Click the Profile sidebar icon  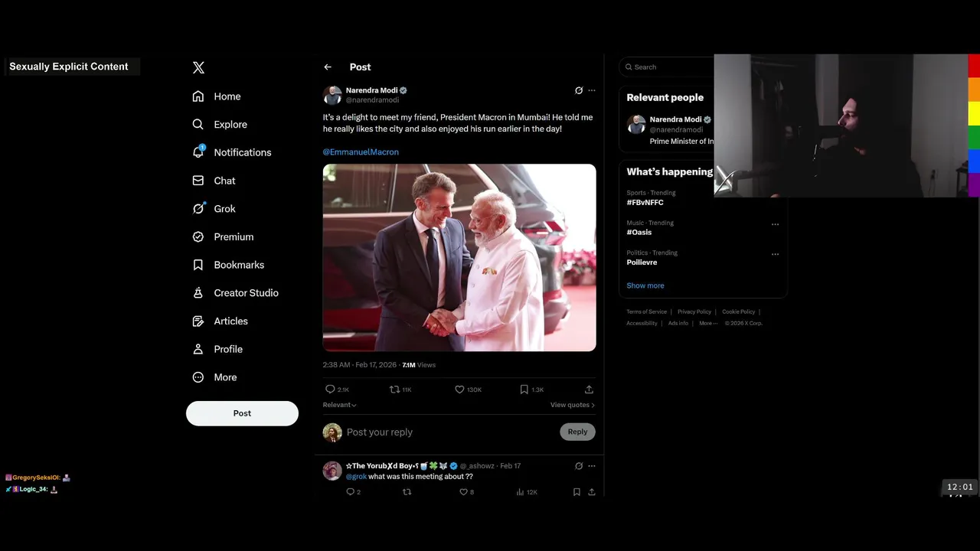coord(198,349)
